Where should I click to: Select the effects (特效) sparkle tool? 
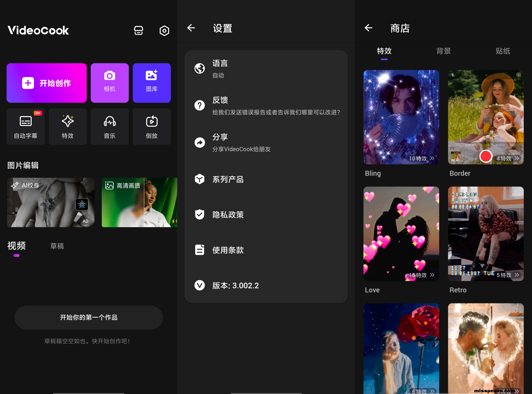(x=68, y=126)
